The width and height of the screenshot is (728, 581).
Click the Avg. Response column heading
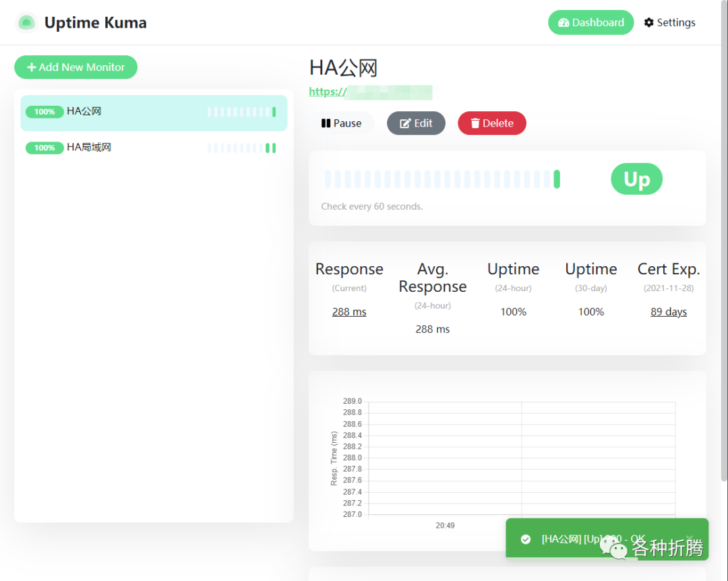[432, 278]
